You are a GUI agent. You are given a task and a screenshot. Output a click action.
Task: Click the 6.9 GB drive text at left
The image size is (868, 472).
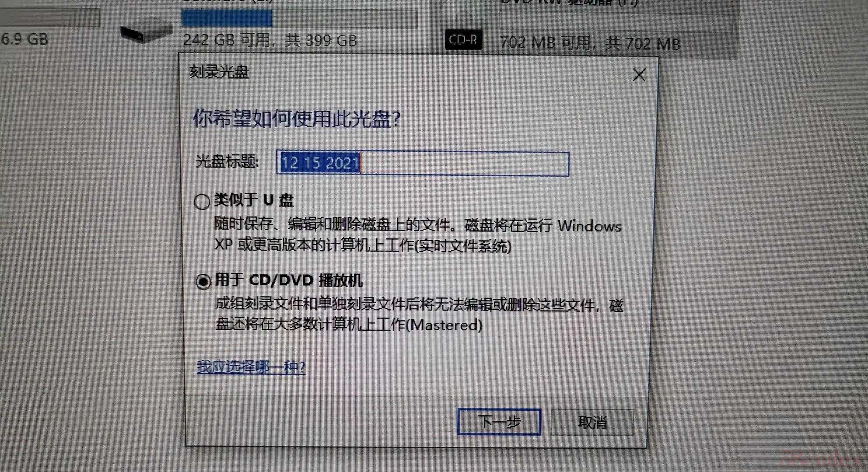24,39
